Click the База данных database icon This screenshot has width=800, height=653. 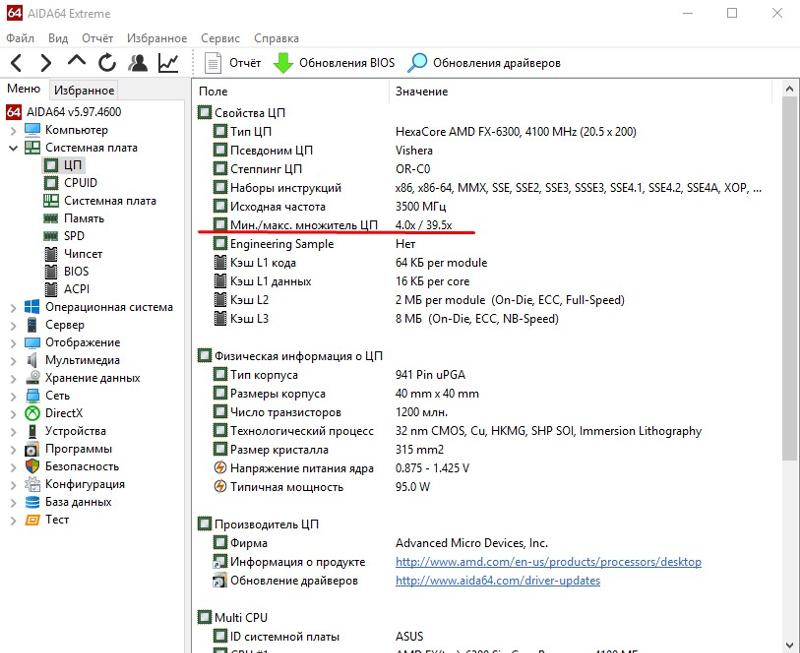32,502
